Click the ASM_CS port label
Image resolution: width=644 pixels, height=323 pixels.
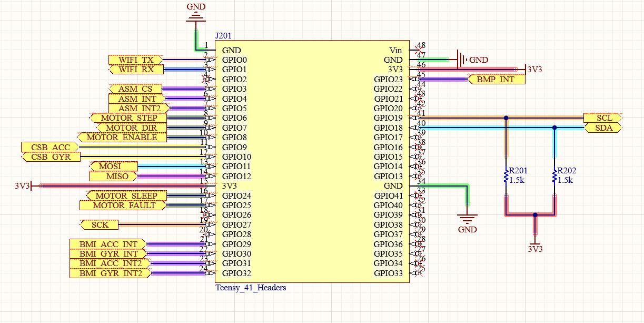coord(135,89)
